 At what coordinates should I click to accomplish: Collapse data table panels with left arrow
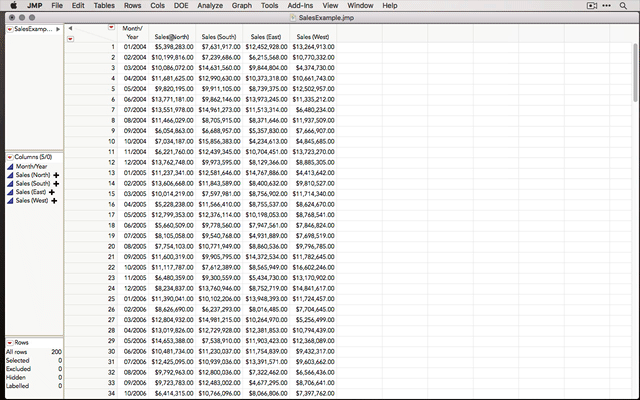tap(70, 28)
